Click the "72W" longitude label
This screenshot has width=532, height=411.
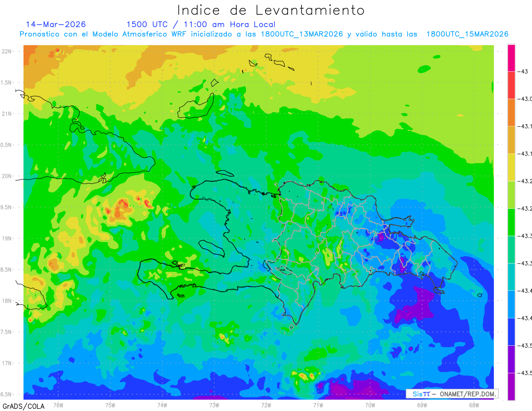(x=266, y=405)
